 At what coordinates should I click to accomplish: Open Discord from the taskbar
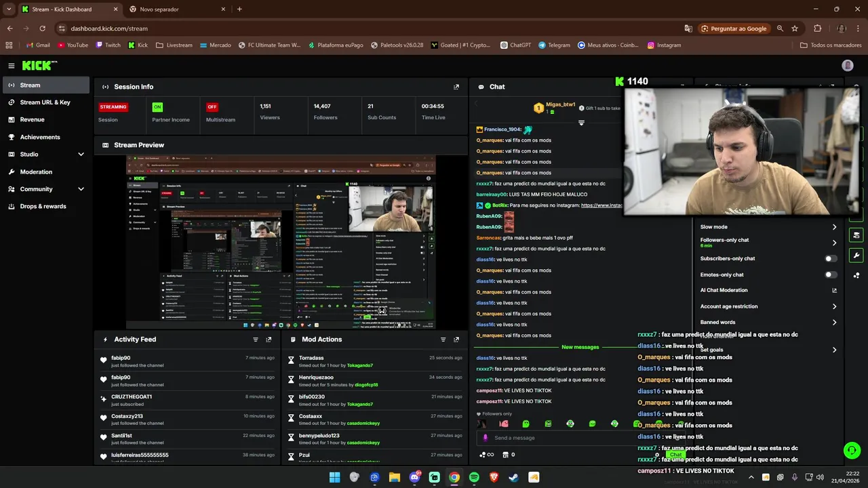pos(414,477)
